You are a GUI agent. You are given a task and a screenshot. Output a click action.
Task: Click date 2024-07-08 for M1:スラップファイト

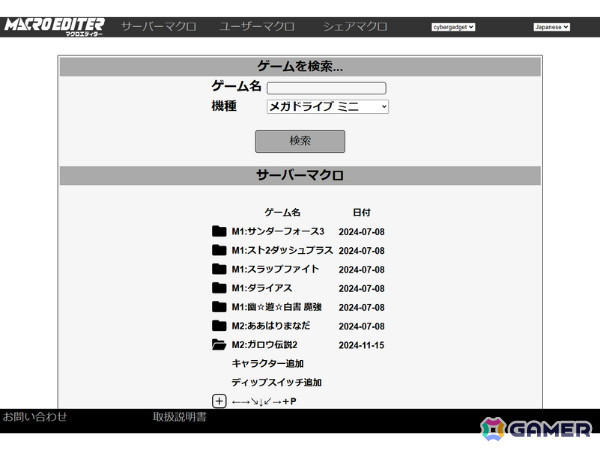(x=362, y=269)
